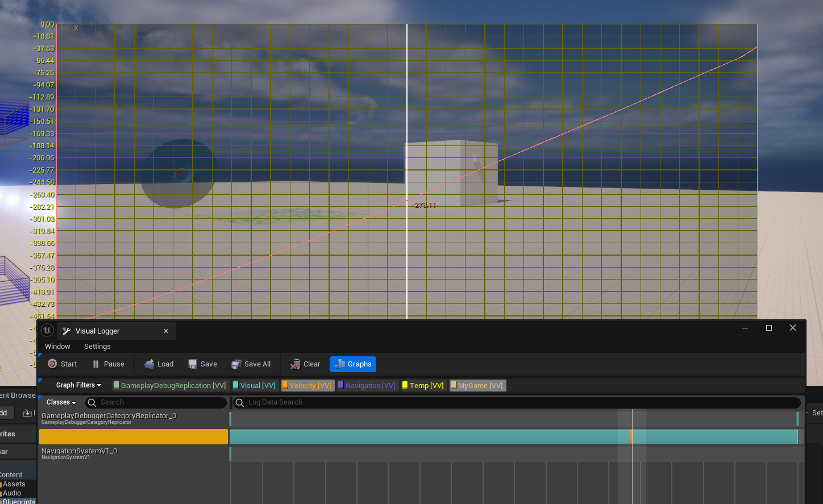
Task: Load a Visual Logger file
Action: pyautogui.click(x=159, y=364)
